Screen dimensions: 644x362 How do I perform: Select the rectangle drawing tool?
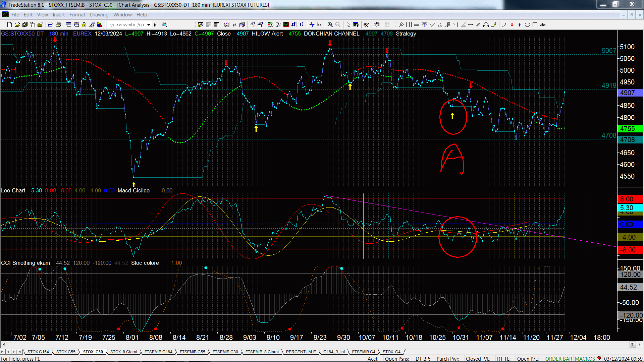[x=535, y=25]
